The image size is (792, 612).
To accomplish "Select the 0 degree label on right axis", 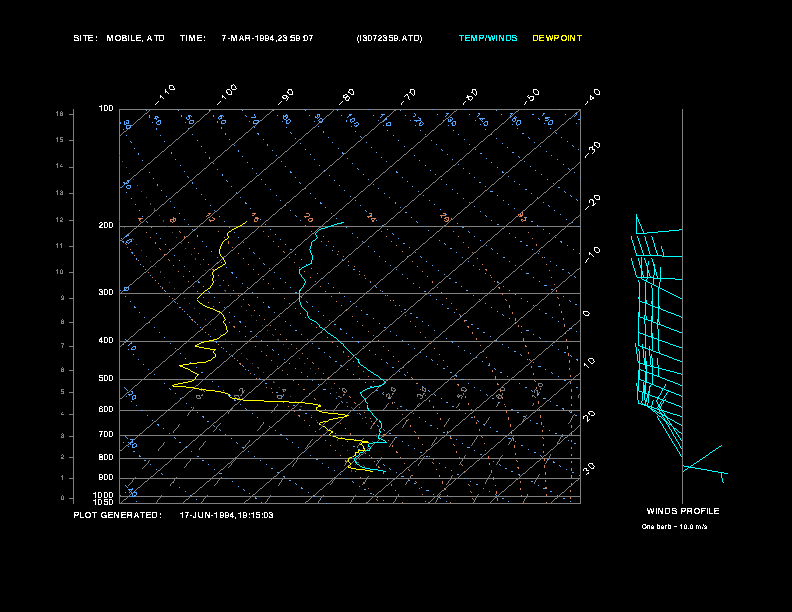I will click(586, 314).
